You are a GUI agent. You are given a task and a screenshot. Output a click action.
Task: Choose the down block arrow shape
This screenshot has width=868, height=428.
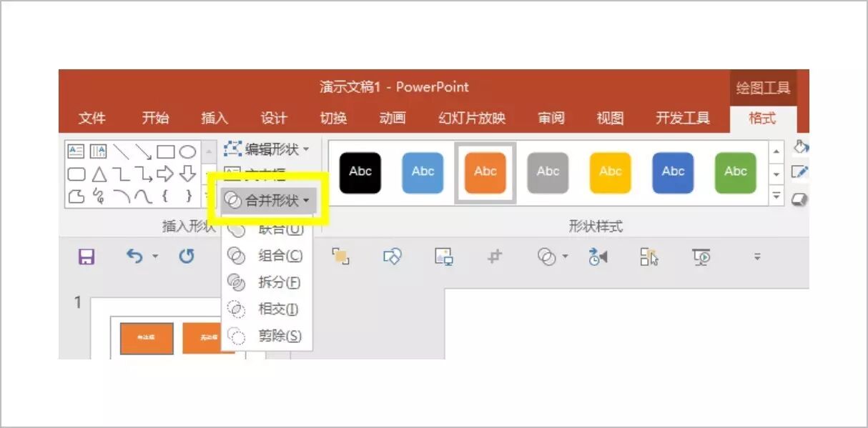pos(187,174)
